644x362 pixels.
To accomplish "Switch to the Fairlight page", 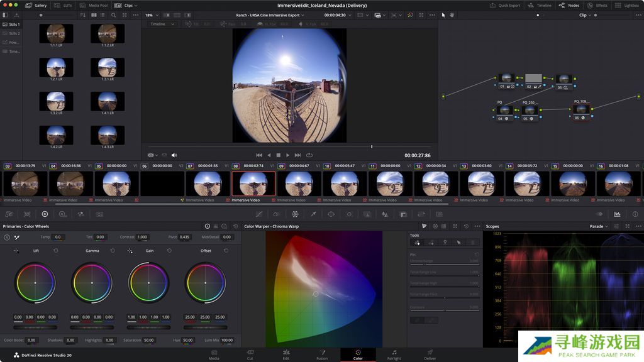I will tap(394, 355).
